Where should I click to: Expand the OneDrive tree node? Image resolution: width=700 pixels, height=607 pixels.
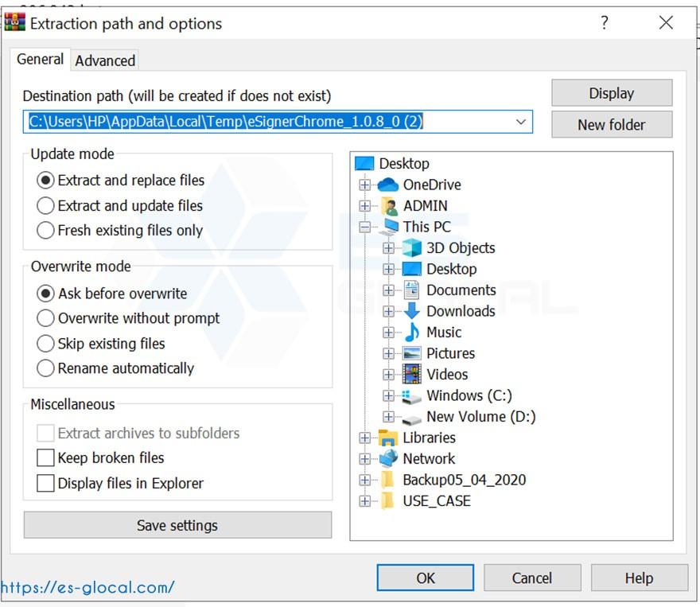365,185
